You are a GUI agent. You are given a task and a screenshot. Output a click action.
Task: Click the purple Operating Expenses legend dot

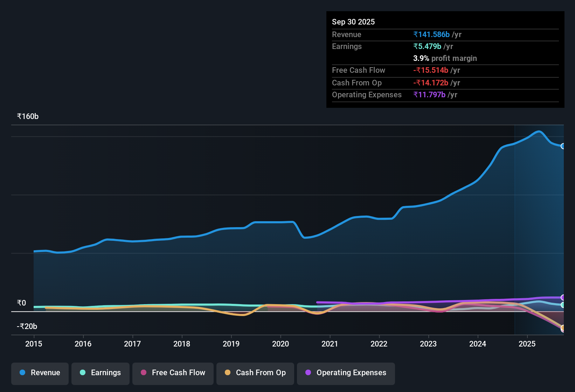tap(308, 373)
